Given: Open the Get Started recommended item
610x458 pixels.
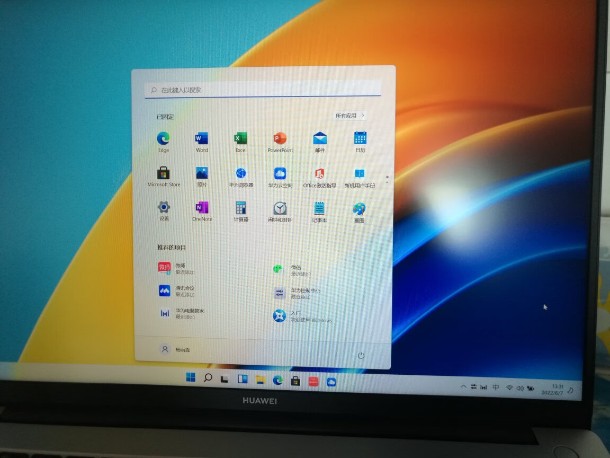Looking at the screenshot, I should click(x=280, y=316).
